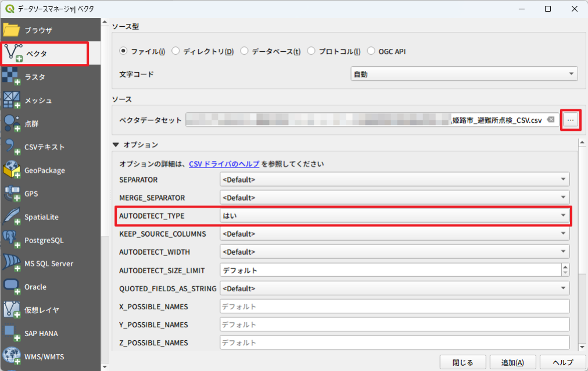Viewport: 588px width, 371px height.
Task: Switch to the WMS/WMTS tab
Action: click(44, 356)
